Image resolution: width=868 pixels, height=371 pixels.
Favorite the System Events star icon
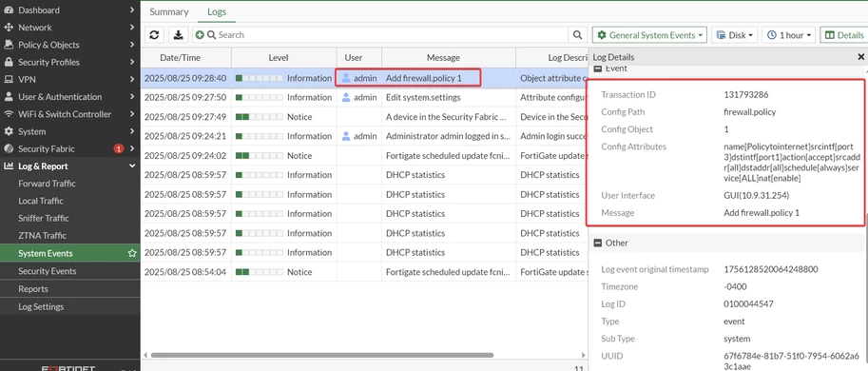click(x=132, y=253)
